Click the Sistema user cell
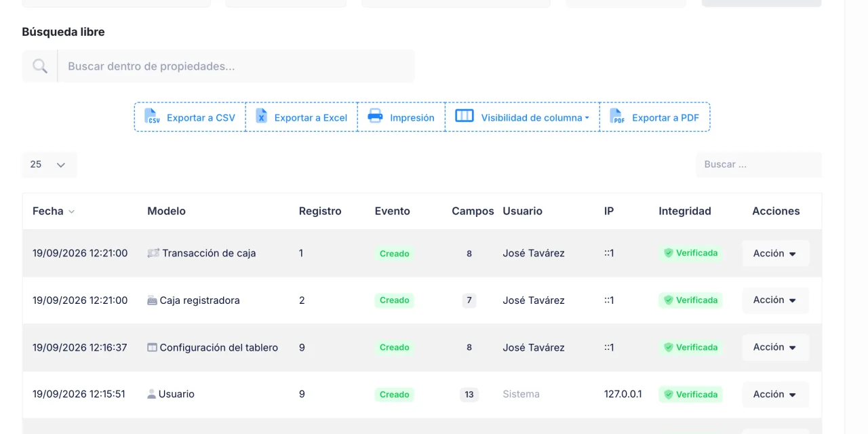The image size is (868, 434). (x=521, y=394)
